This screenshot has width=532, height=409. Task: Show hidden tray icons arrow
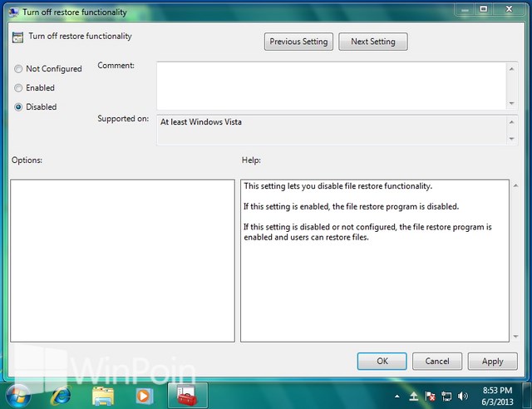click(397, 396)
